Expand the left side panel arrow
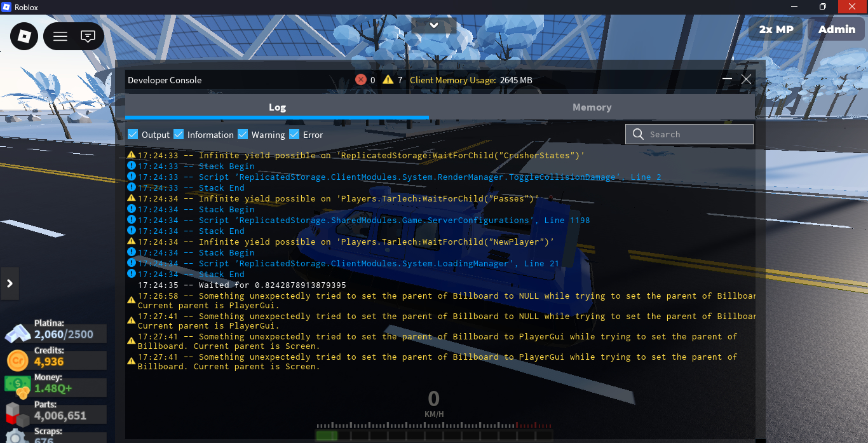The image size is (868, 443). point(10,283)
